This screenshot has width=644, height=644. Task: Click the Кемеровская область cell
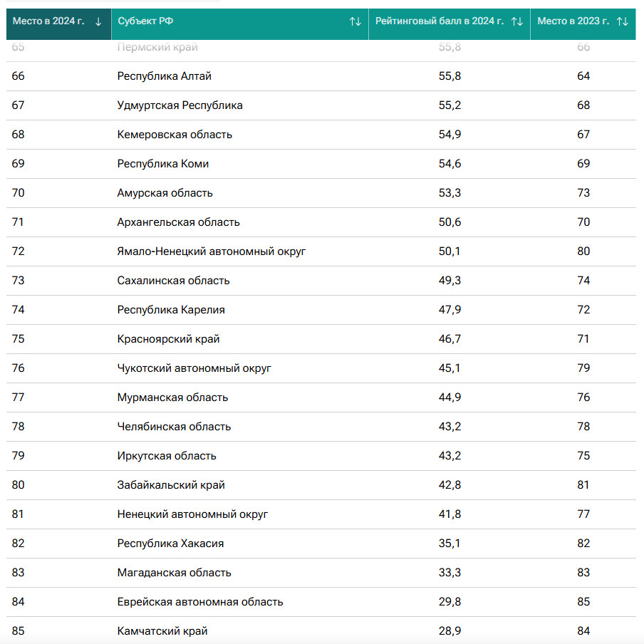[x=175, y=135]
